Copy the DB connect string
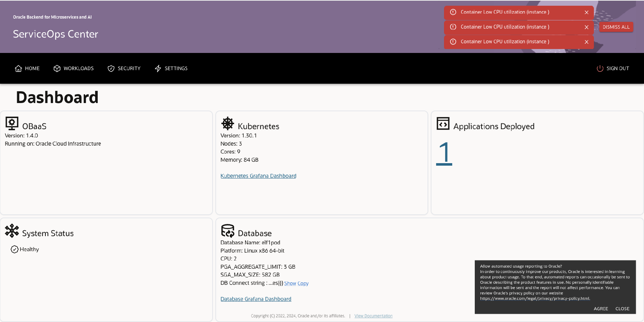Screen dimensions: 644x322 (303, 283)
